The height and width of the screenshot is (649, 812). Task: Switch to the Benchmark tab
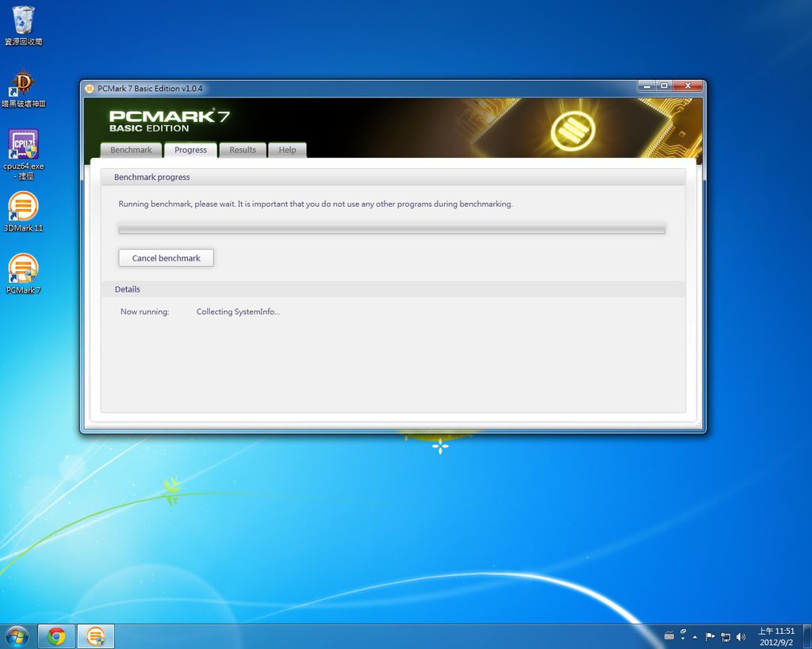pyautogui.click(x=131, y=150)
